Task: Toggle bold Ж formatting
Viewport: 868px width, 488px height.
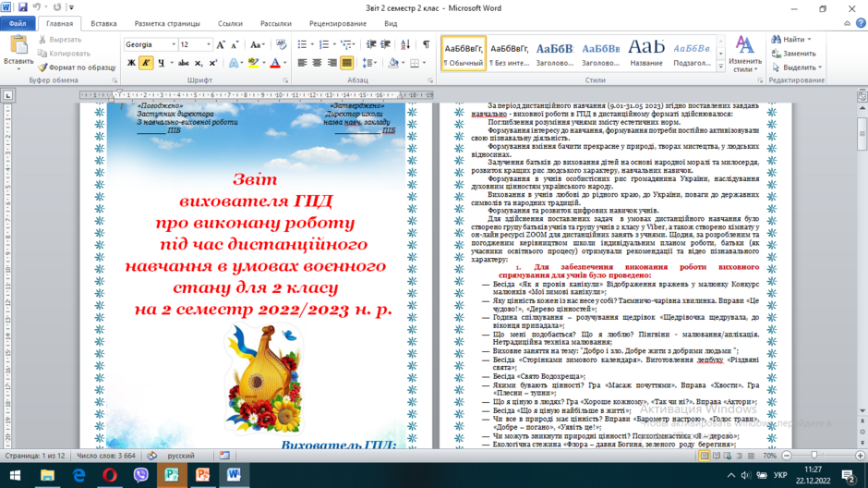Action: pos(131,63)
